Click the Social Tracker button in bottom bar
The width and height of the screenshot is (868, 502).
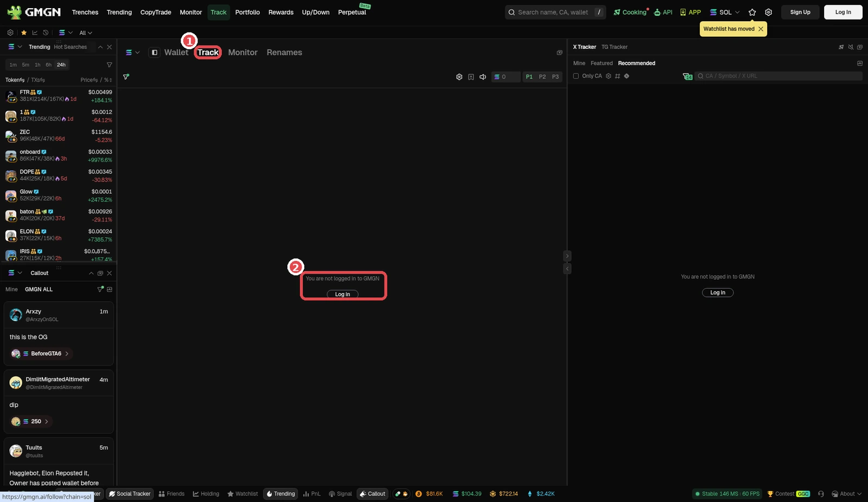129,494
